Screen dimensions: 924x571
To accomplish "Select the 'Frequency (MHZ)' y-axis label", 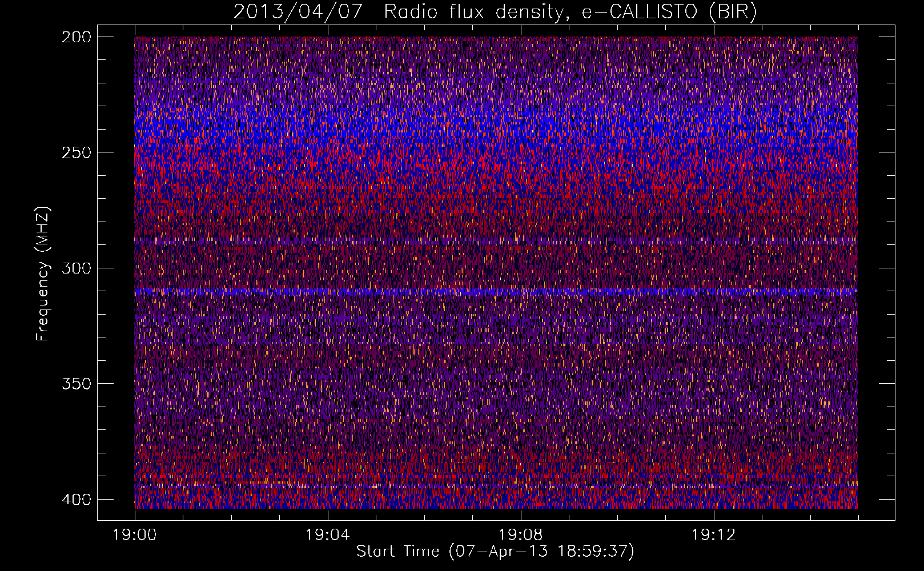I will 43,274.
